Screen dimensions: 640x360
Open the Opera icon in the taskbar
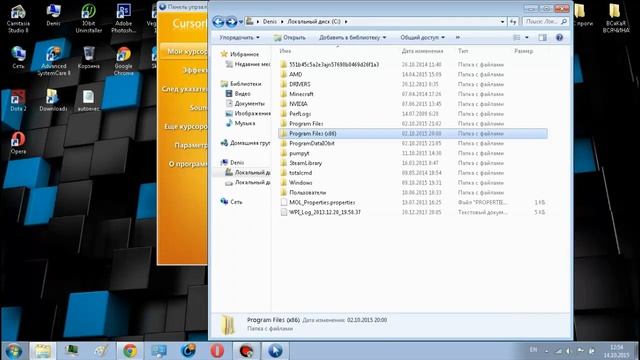217,351
